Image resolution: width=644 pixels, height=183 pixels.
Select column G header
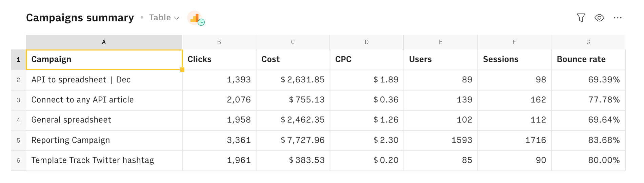(588, 42)
